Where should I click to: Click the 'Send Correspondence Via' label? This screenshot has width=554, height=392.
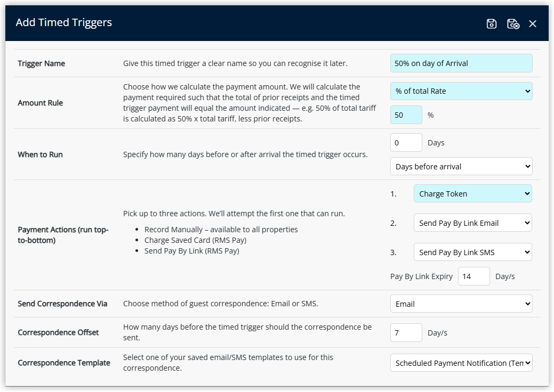(62, 304)
